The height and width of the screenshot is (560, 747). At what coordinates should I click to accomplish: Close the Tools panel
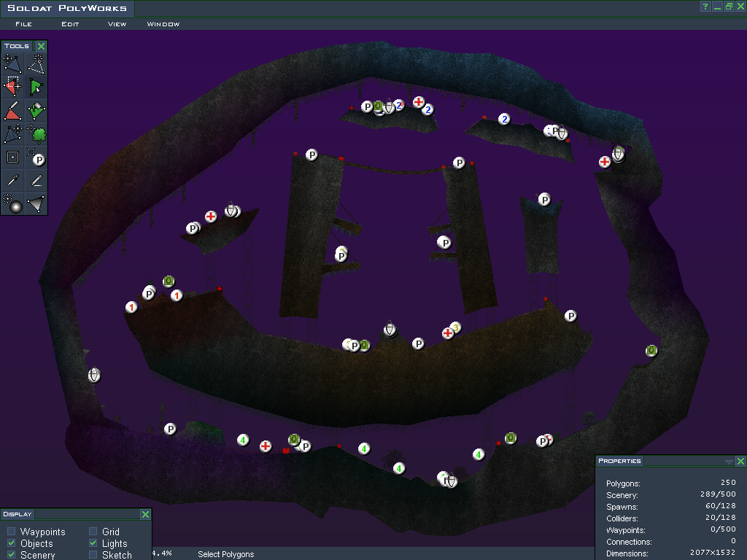click(x=41, y=46)
